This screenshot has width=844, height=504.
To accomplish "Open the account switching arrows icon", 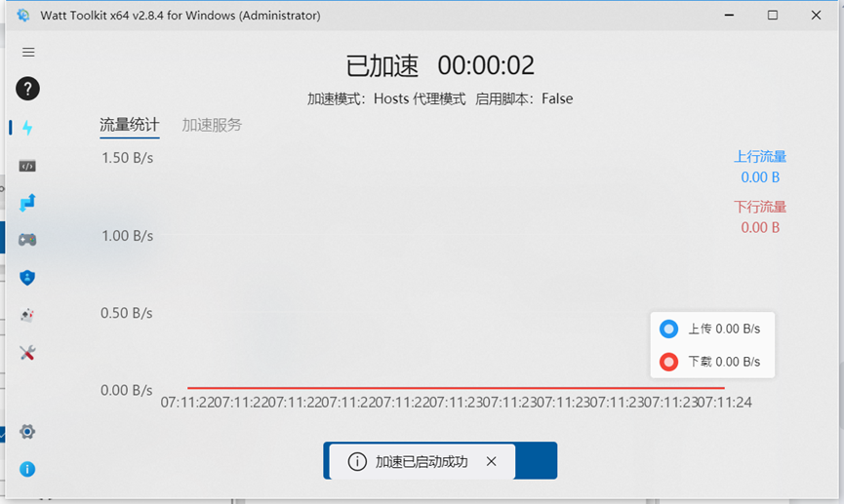I will pos(27,203).
